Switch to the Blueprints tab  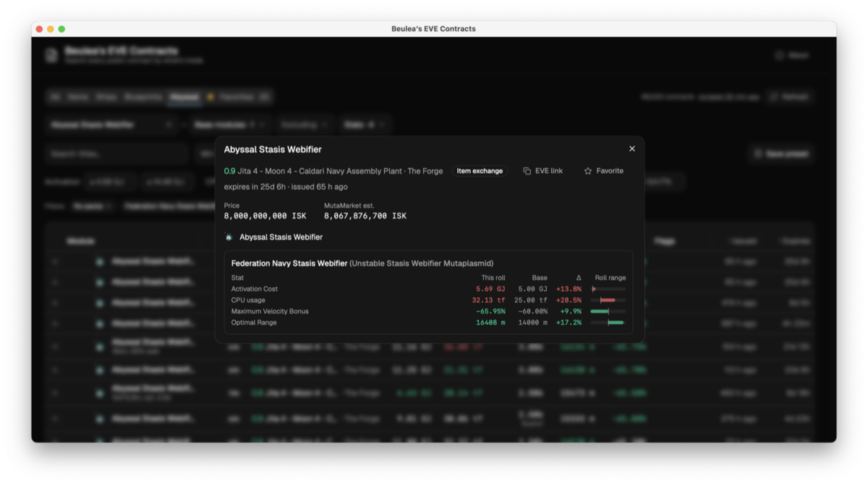click(143, 97)
